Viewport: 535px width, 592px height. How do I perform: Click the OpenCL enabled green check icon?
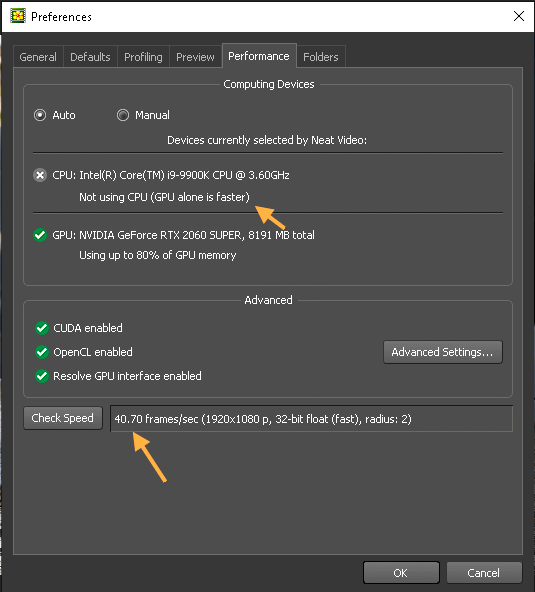point(42,352)
